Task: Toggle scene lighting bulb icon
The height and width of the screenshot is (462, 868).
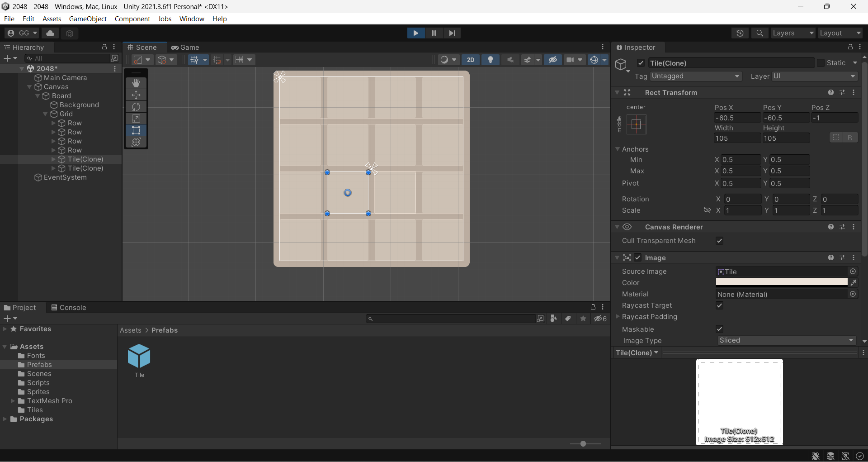Action: (491, 60)
